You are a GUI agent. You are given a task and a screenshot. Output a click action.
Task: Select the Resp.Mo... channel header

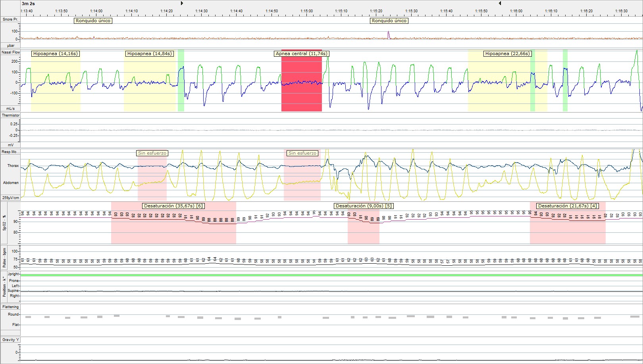pos(10,152)
